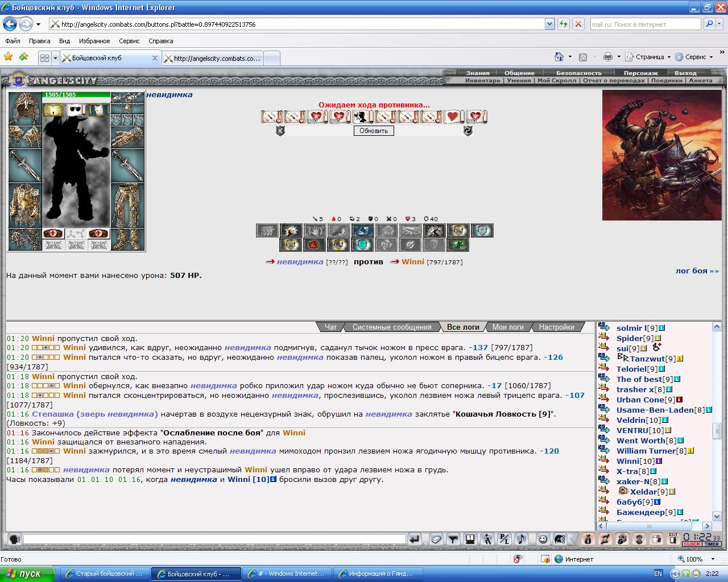
Task: Click the TIMER toggle under the timer
Action: (x=712, y=544)
